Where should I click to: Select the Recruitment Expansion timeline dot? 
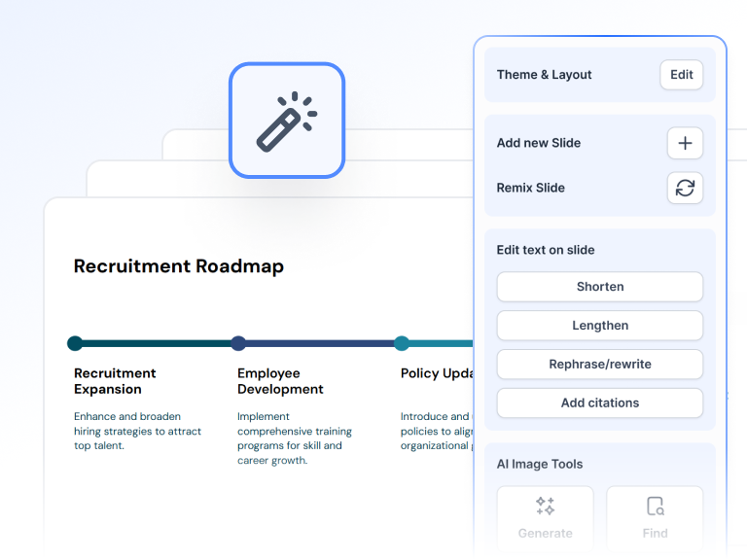coord(75,343)
